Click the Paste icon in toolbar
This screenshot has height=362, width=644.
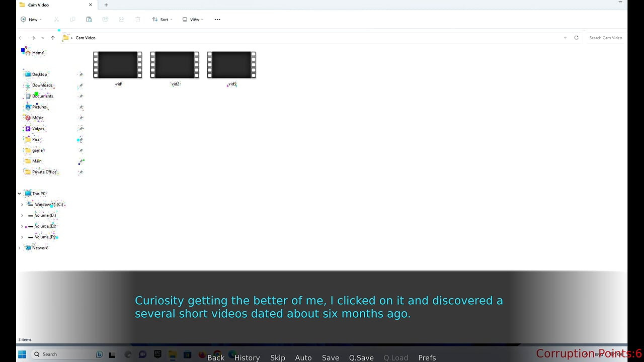(x=89, y=20)
